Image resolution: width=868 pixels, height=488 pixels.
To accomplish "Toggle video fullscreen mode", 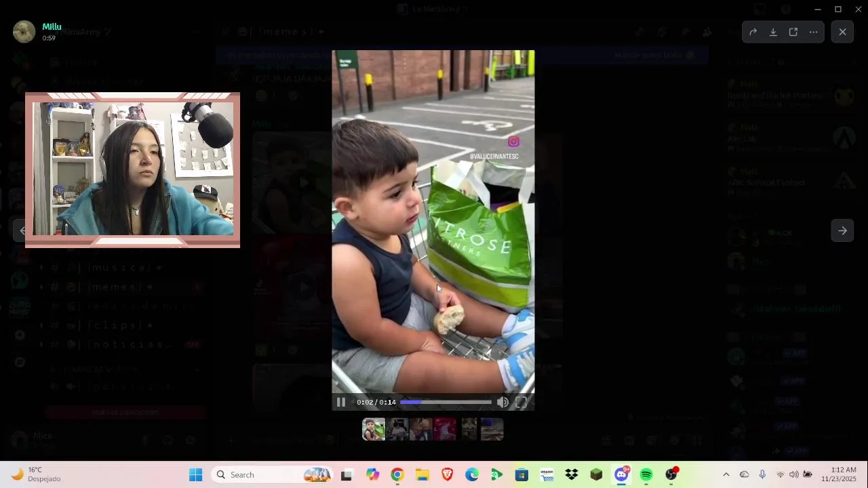I will (521, 402).
